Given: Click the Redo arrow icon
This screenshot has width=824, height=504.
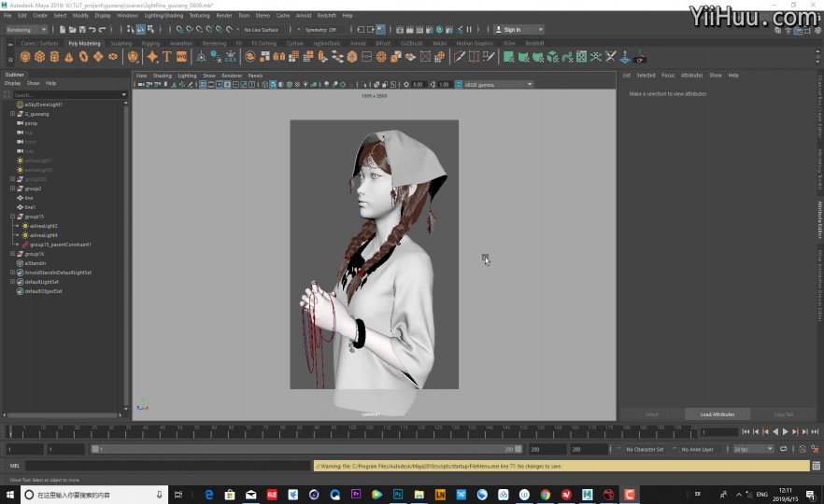Looking at the screenshot, I should 103,30.
